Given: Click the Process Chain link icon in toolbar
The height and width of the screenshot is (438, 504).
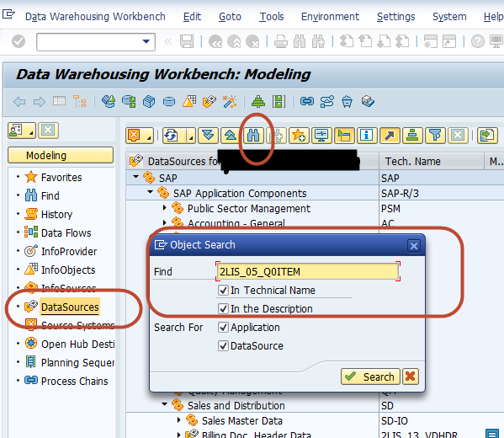Looking at the screenshot, I should (x=306, y=102).
